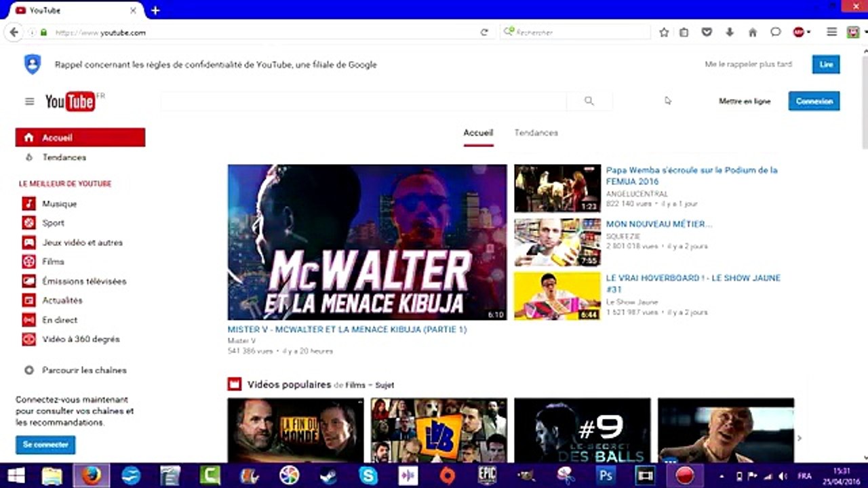
Task: Click the Mettre en ligne button
Action: click(x=745, y=101)
